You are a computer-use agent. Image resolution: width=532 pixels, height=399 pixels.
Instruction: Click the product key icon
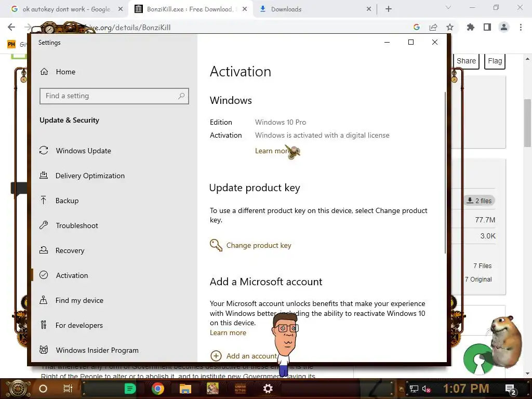216,245
